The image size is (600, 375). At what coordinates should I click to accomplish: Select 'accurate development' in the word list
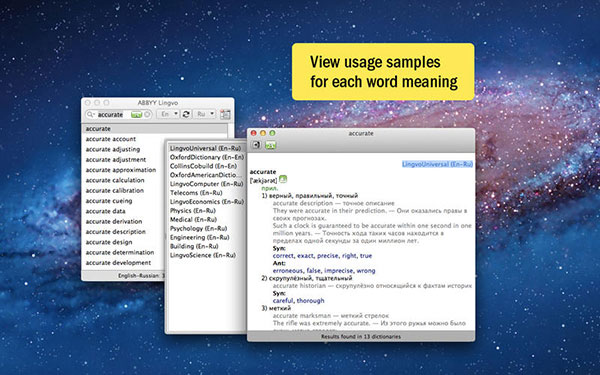click(118, 263)
